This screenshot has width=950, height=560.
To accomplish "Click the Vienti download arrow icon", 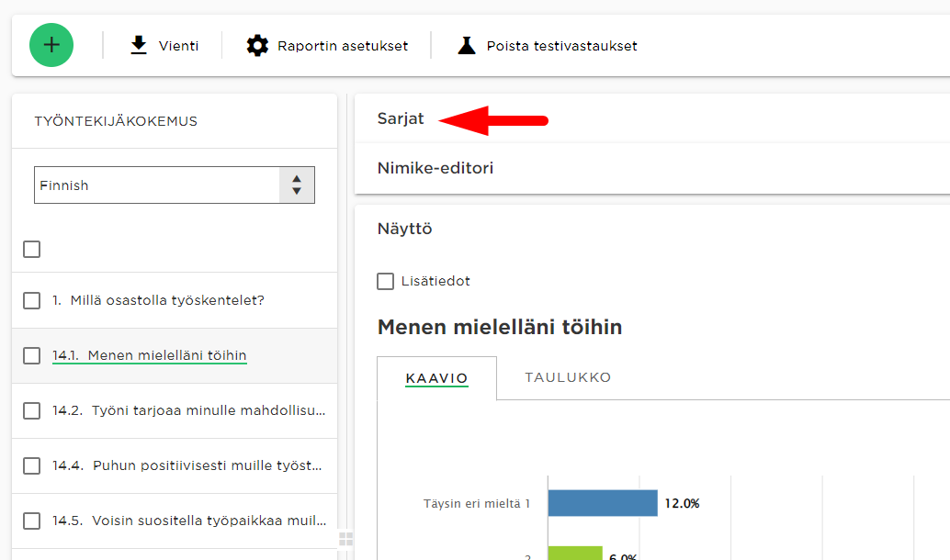I will pyautogui.click(x=139, y=45).
